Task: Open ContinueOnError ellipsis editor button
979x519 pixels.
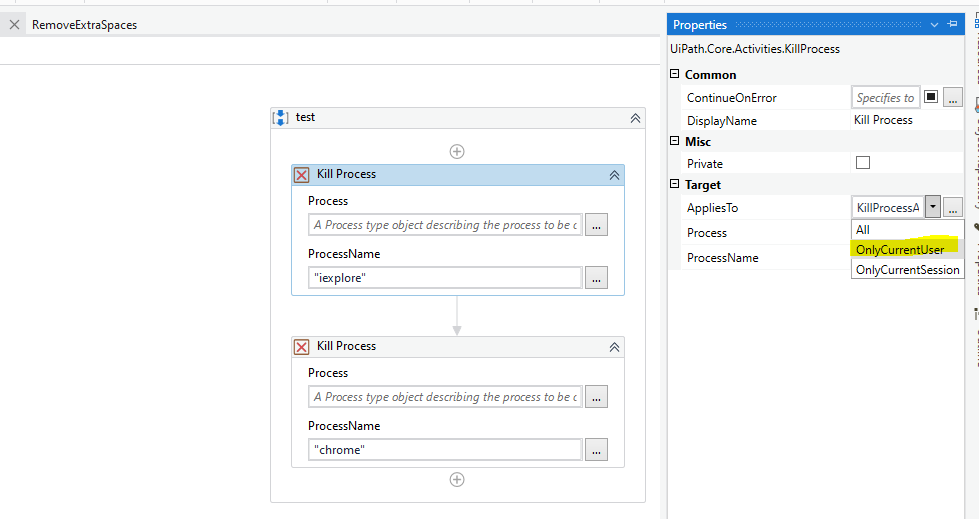Action: coord(953,97)
